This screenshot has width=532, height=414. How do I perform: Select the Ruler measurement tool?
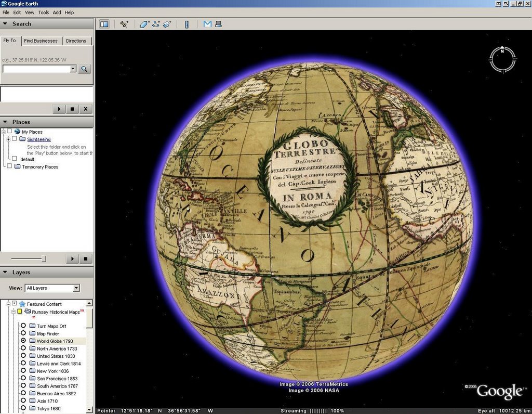187,24
